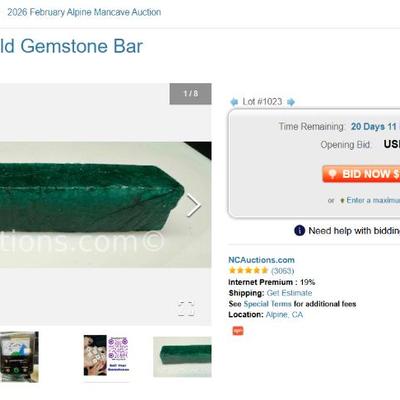
Task: Click the info icon beside bidding help
Action: tap(299, 230)
